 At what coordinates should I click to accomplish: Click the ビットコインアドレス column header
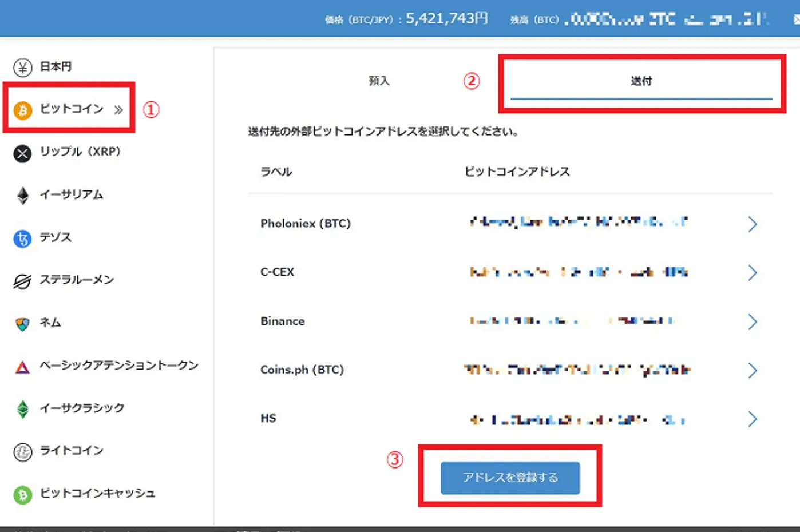point(517,172)
